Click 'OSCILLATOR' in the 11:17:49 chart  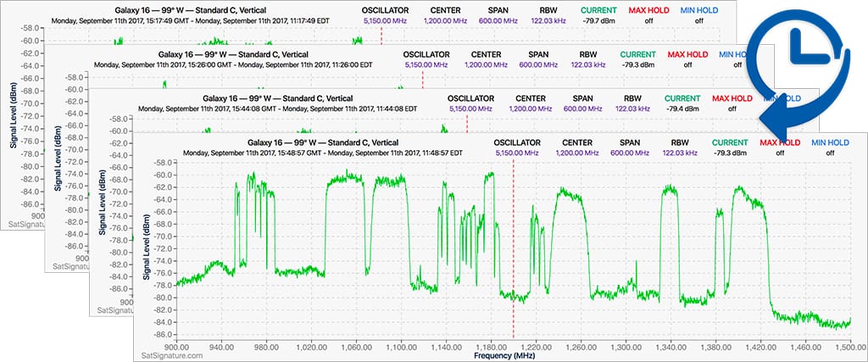[x=386, y=10]
